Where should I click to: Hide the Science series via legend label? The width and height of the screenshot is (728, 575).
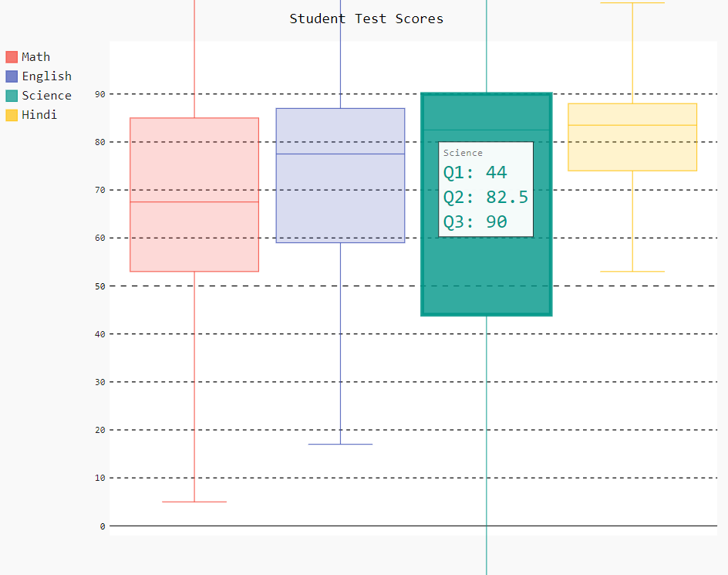tap(46, 96)
